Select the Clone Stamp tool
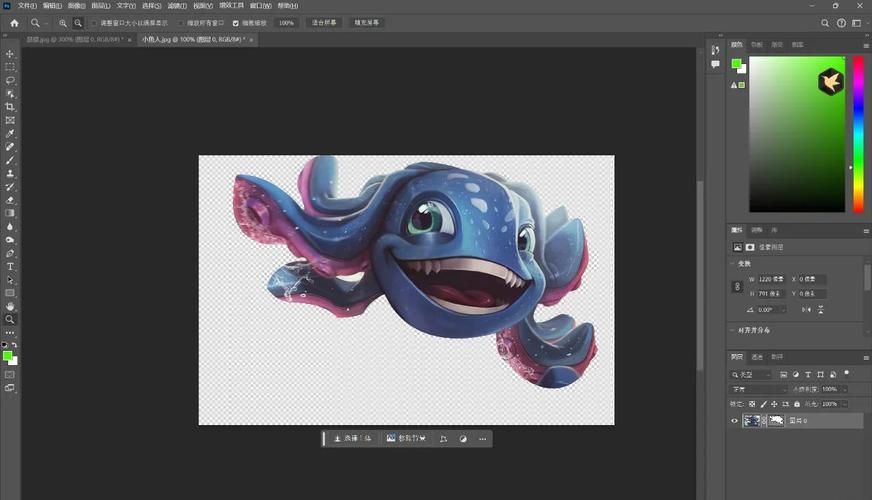Screen dimensions: 872x500 click(10, 174)
